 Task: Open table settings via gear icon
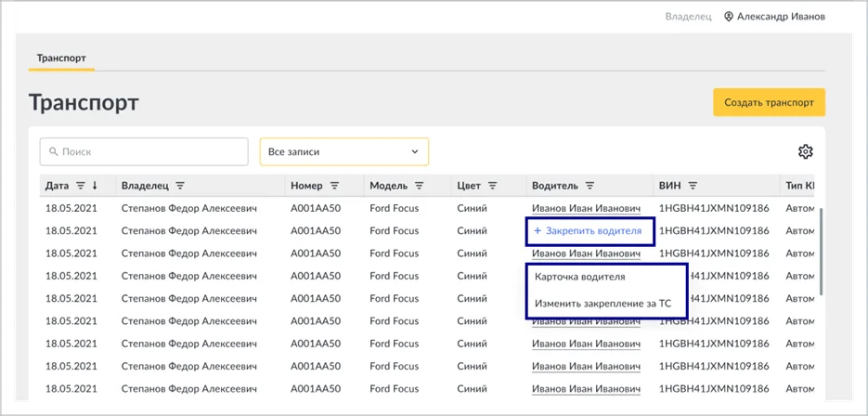[806, 151]
